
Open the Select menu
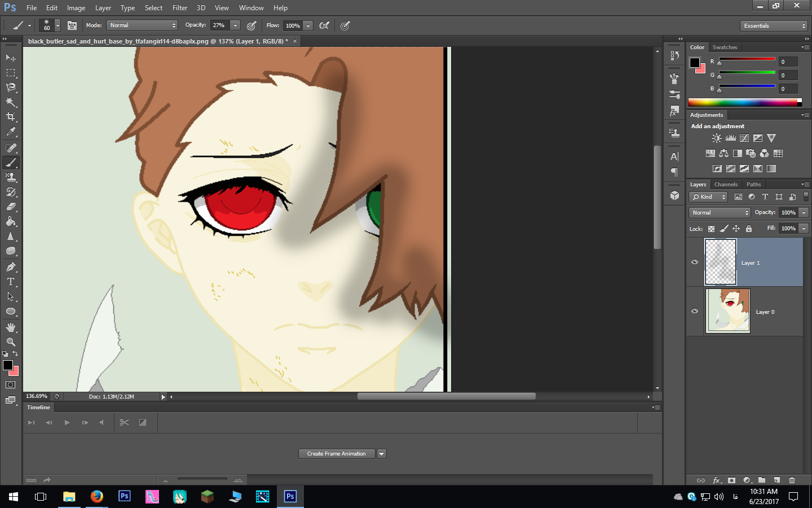(x=153, y=8)
